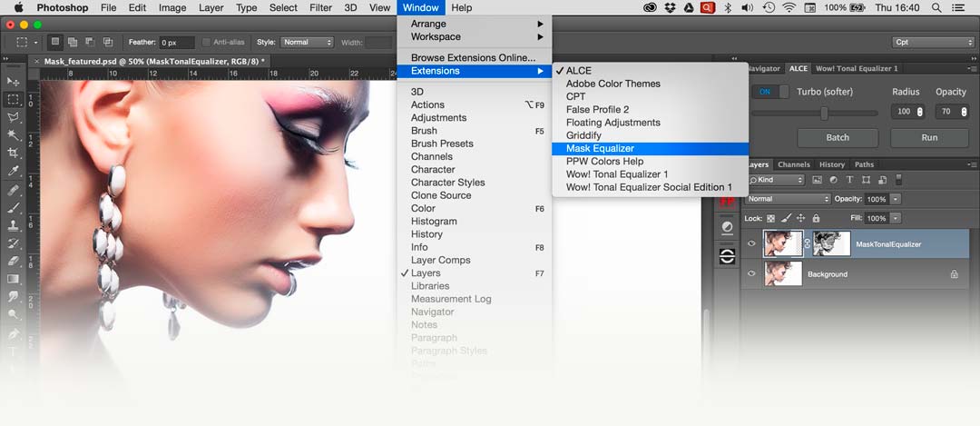Click the ALCE Turbo slider handle
The height and width of the screenshot is (426, 980).
[x=824, y=114]
